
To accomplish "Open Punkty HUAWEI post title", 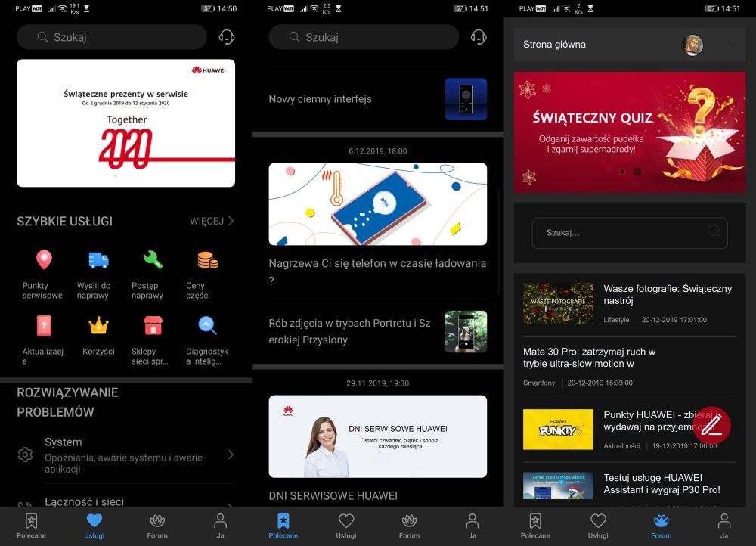I will pos(662,420).
